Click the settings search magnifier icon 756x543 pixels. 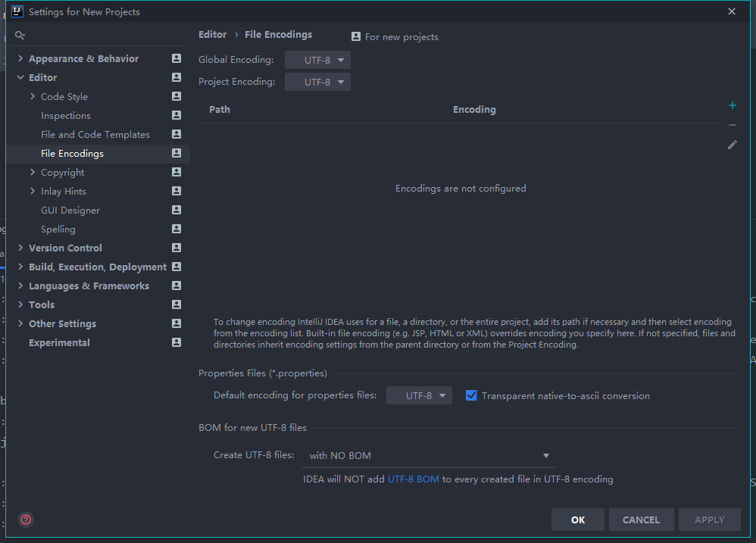pyautogui.click(x=20, y=36)
